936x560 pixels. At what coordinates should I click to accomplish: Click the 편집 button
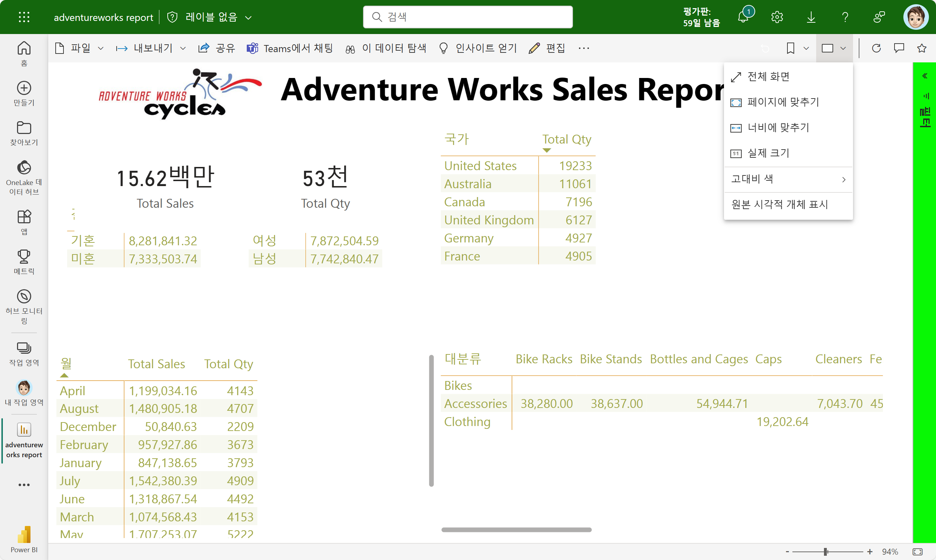547,48
